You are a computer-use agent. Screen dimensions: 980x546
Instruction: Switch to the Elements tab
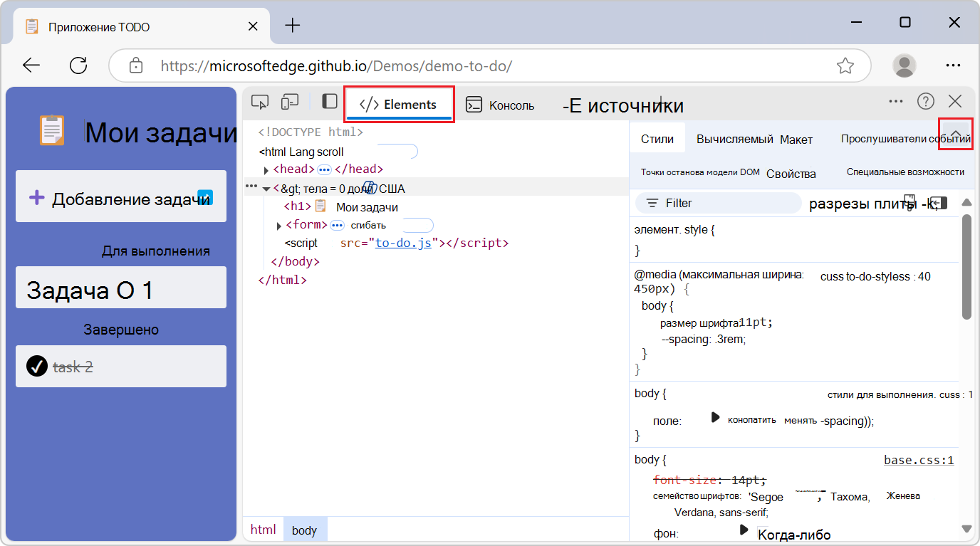[399, 104]
